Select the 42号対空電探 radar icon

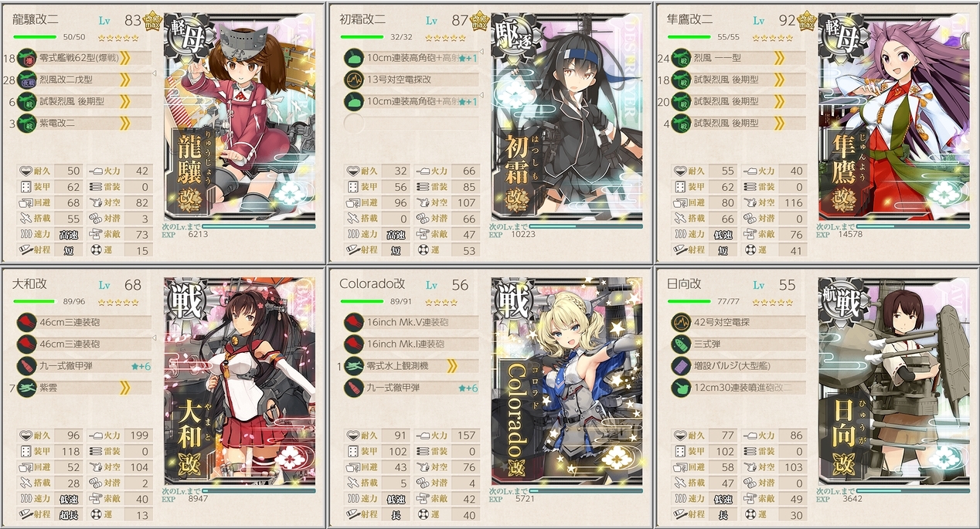(x=680, y=322)
